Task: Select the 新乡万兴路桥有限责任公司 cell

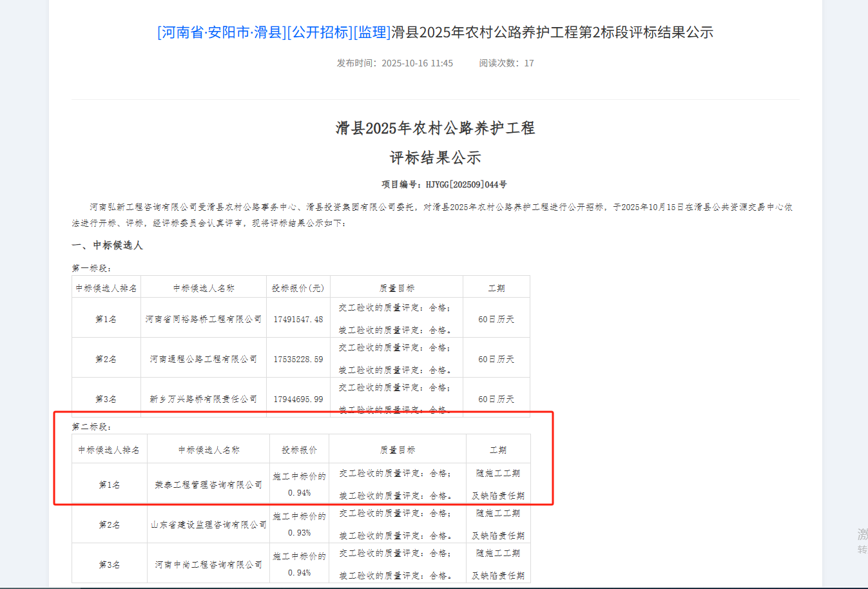Action: click(204, 399)
